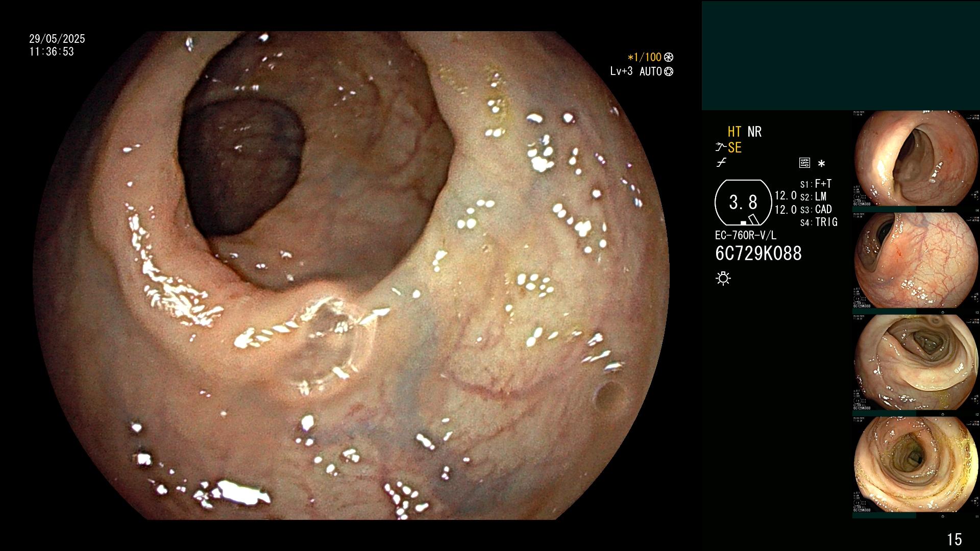Viewport: 980px width, 551px height.
Task: Click the S4: TRIG switch assignment
Action: (x=819, y=222)
